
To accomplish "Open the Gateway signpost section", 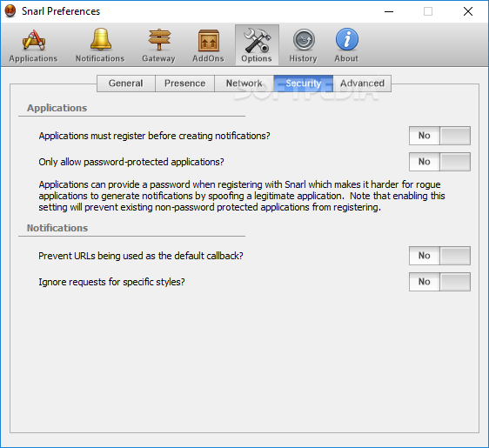I will 158,45.
